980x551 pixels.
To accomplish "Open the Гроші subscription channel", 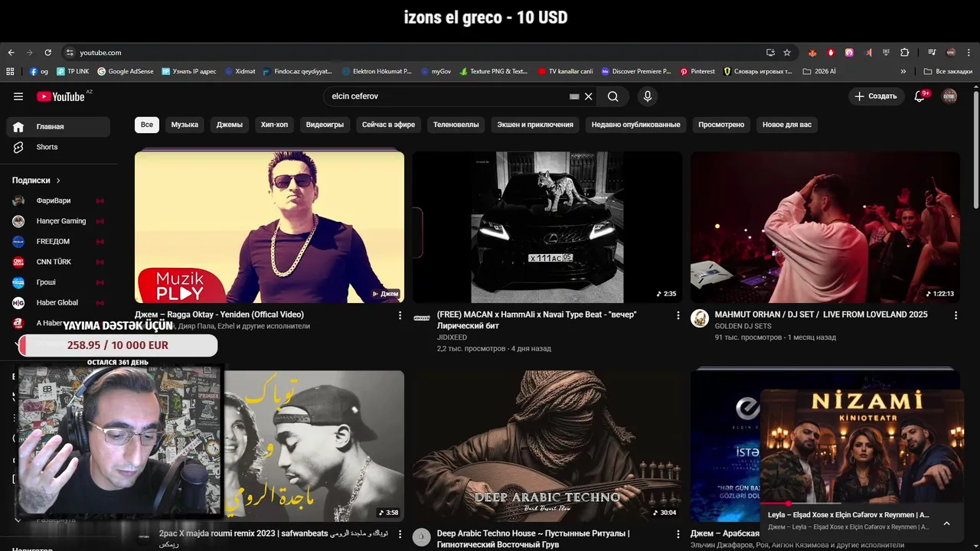I will (58, 282).
